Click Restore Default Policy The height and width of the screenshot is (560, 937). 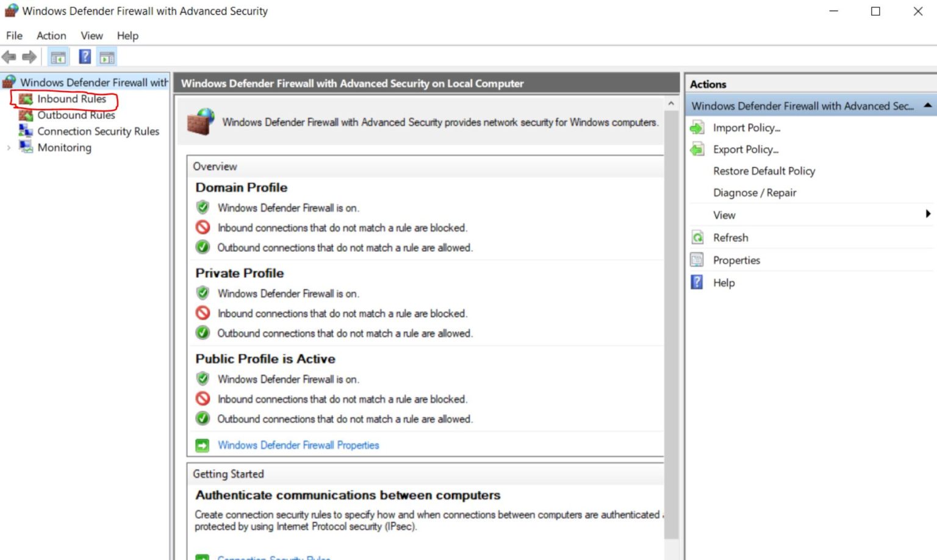coord(764,171)
